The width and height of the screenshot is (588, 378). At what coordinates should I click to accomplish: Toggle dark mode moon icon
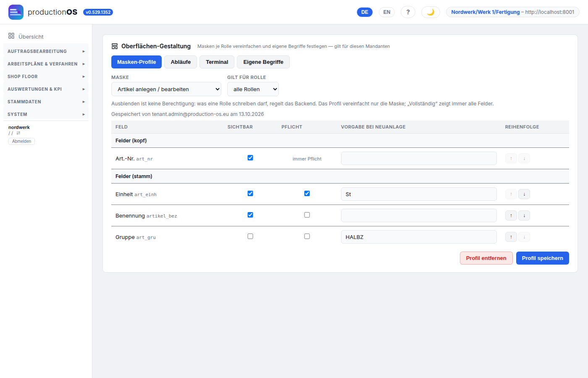point(430,12)
